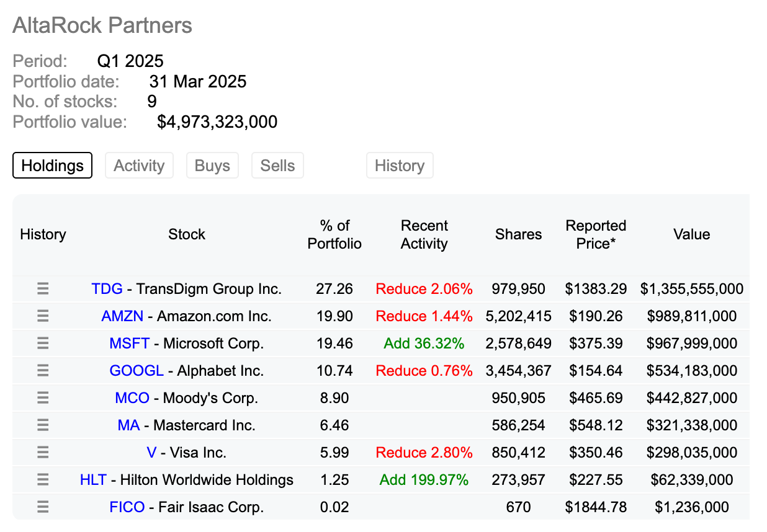Image resolution: width=767 pixels, height=532 pixels.
Task: Click the 'Reduce 2.80%' activity cell
Action: tap(424, 453)
